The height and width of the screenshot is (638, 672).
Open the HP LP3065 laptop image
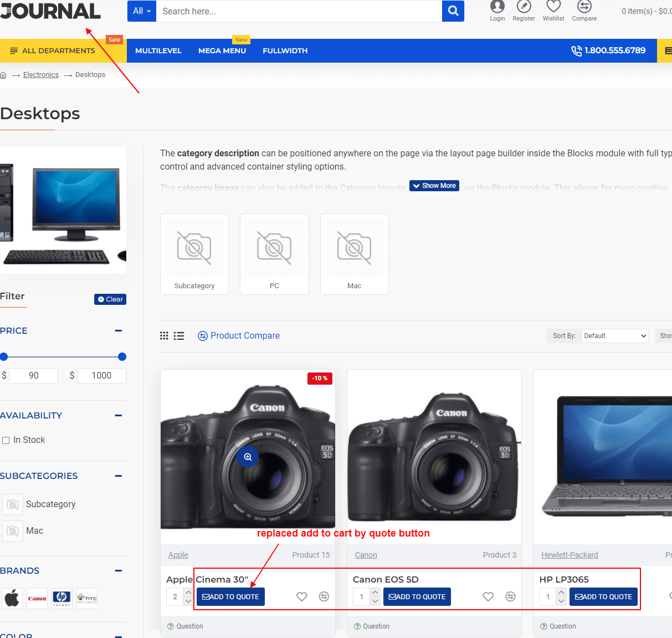click(603, 457)
